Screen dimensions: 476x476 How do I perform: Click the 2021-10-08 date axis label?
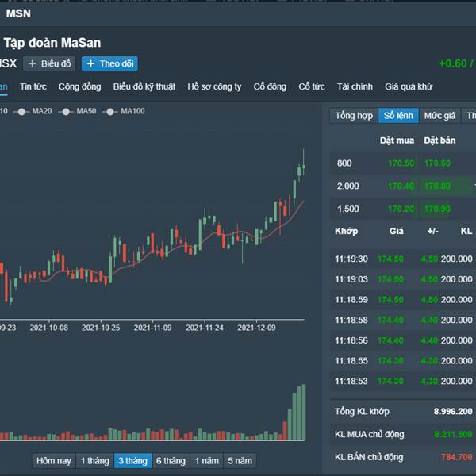(49, 328)
